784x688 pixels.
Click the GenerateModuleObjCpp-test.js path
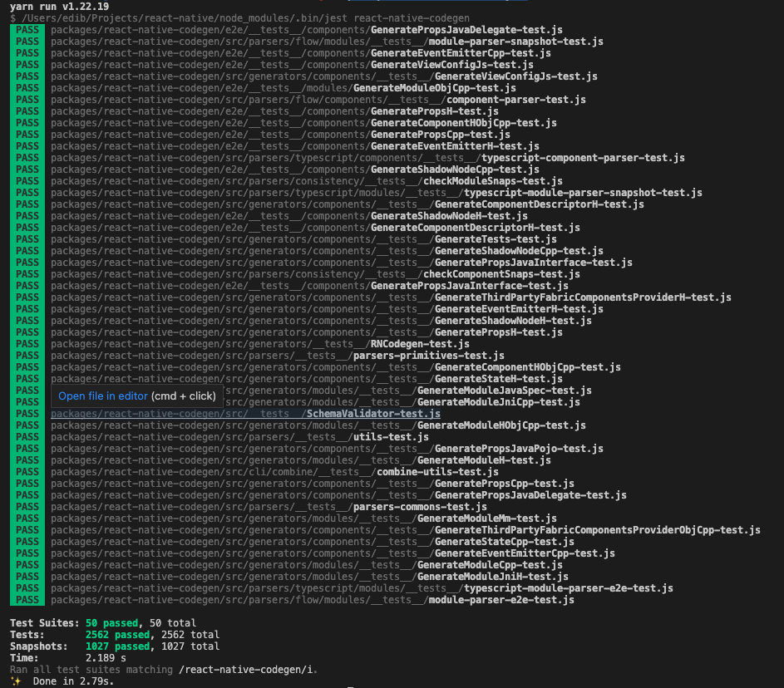point(284,88)
